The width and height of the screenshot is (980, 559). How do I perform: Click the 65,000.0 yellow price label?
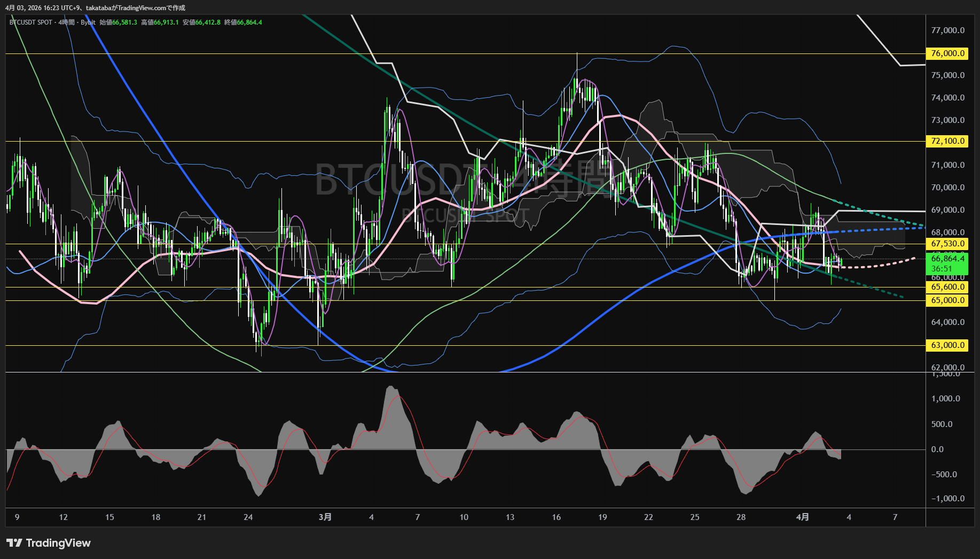947,300
